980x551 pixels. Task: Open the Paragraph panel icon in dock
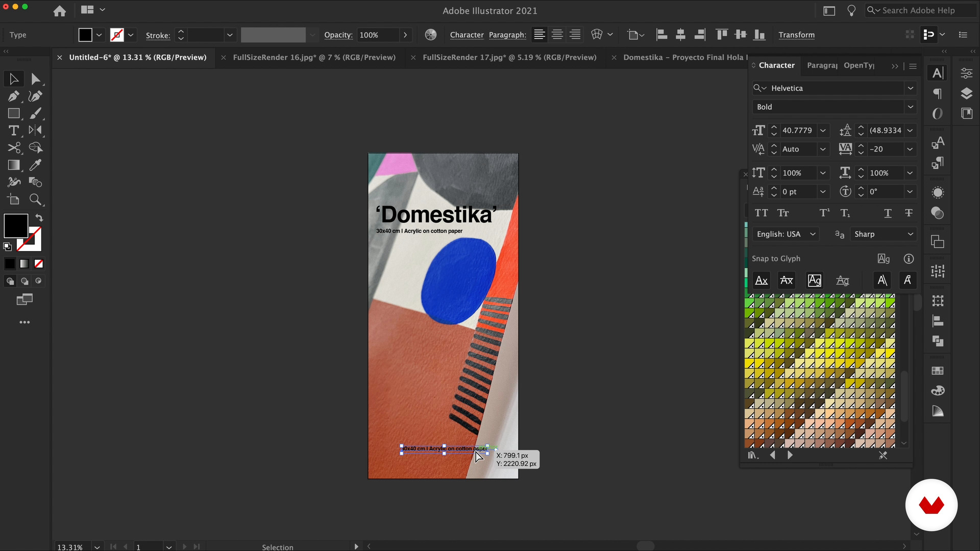tap(938, 93)
